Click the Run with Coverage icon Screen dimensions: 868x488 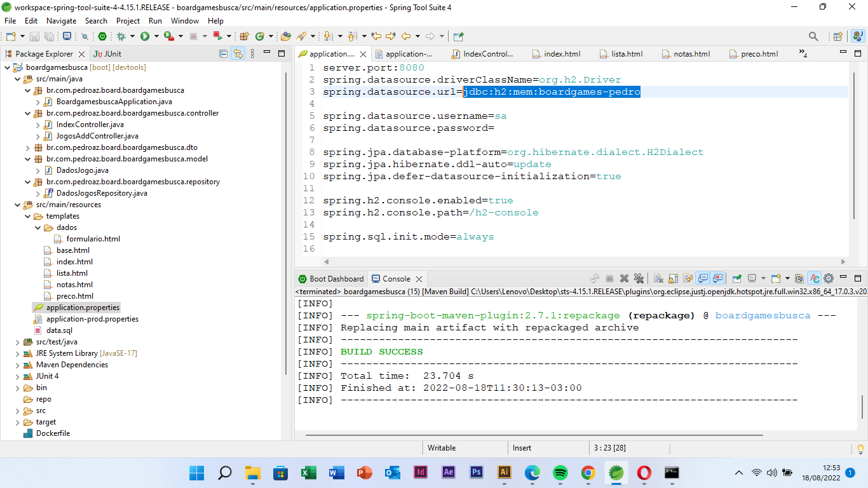click(169, 36)
